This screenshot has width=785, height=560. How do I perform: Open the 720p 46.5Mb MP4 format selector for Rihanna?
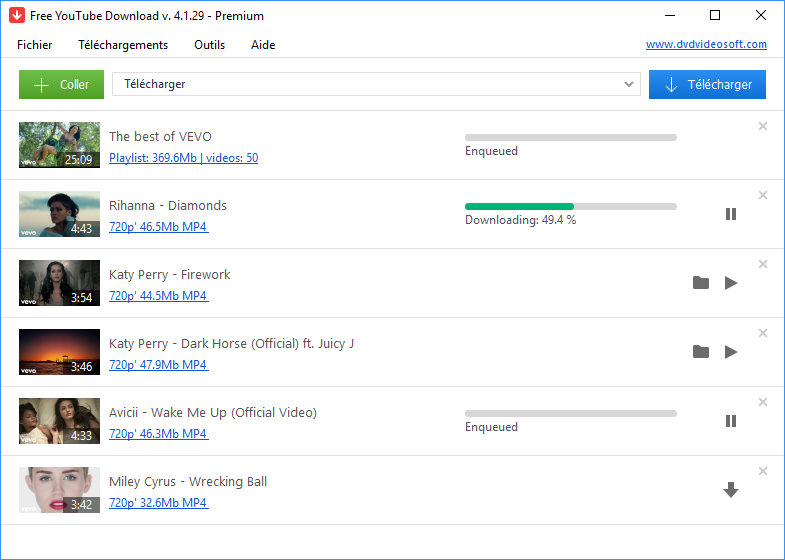[x=158, y=227]
